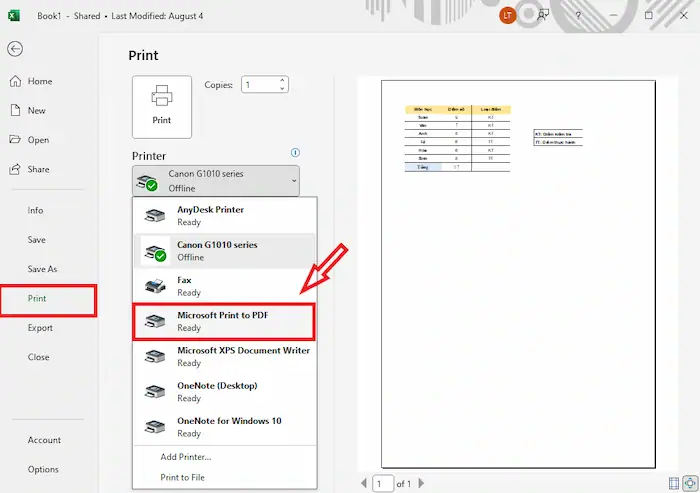
Task: Click Add Printer... option
Action: tap(186, 457)
